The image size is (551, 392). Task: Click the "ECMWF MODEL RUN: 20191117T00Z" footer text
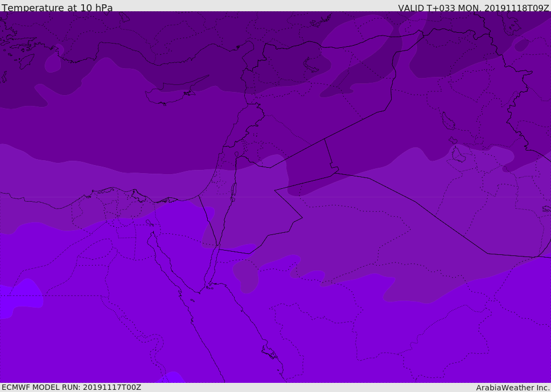pyautogui.click(x=72, y=387)
